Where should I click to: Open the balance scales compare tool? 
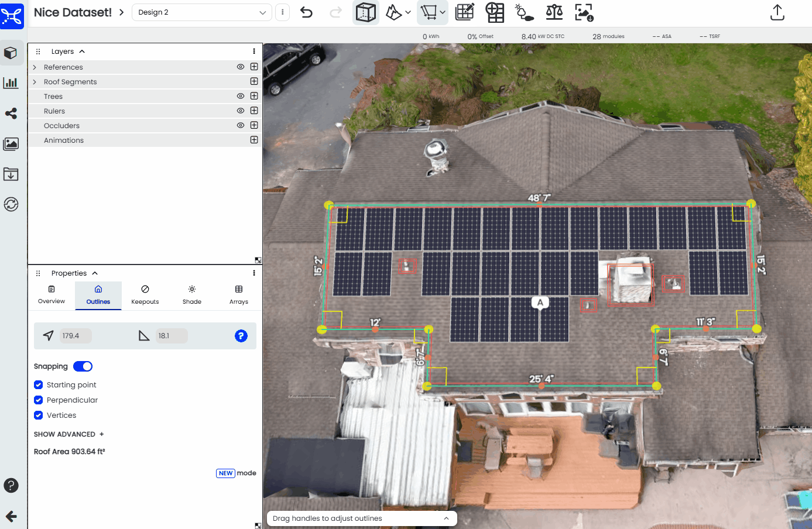[554, 12]
